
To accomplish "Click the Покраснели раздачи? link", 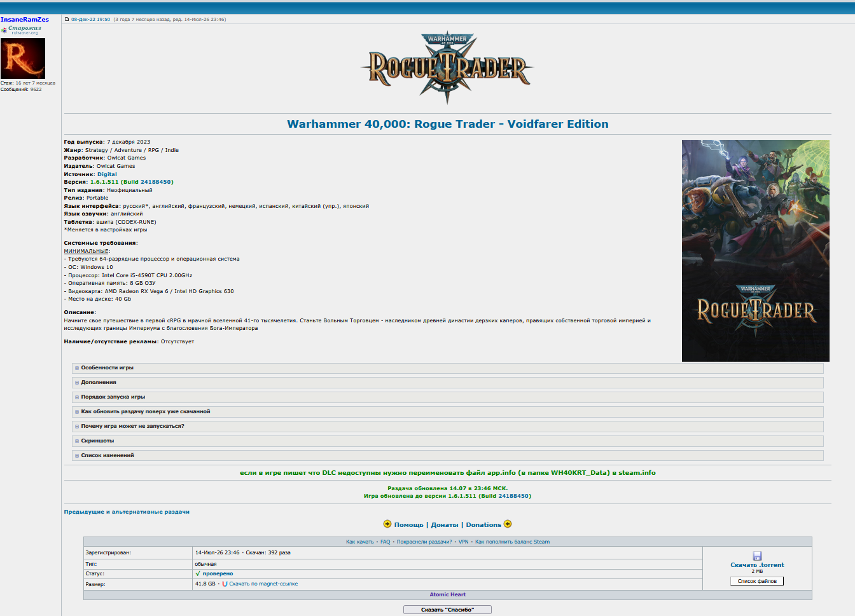I will click(424, 542).
